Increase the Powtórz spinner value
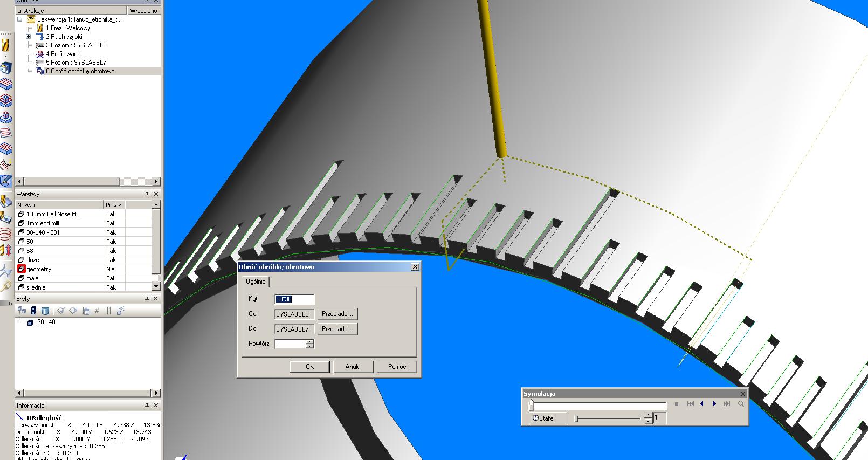868x460 pixels. tap(309, 341)
